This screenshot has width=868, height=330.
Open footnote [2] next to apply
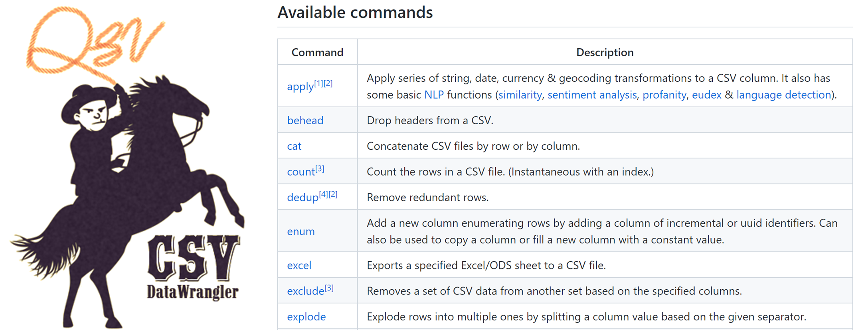click(x=328, y=83)
